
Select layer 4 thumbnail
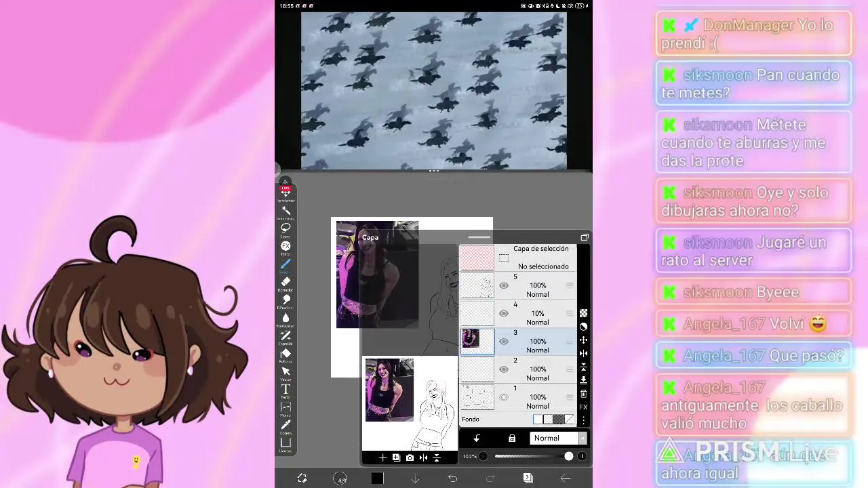point(477,313)
